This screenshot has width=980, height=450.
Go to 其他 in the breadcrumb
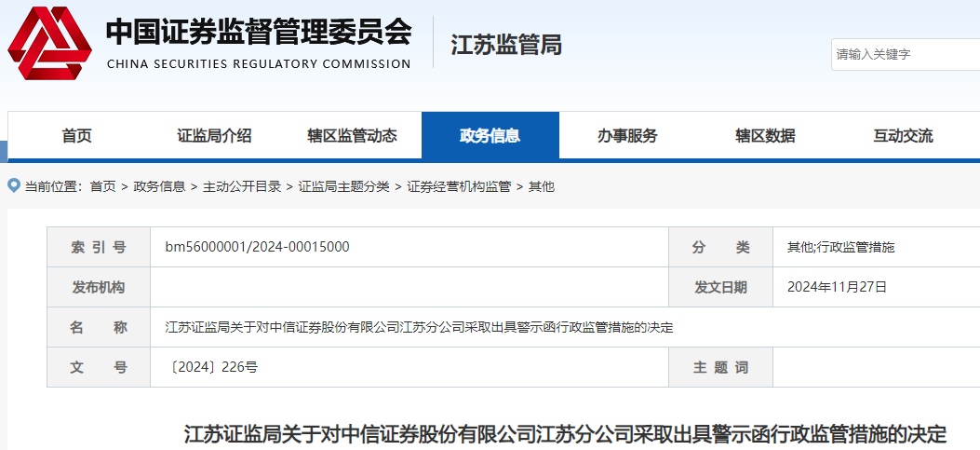pos(542,186)
